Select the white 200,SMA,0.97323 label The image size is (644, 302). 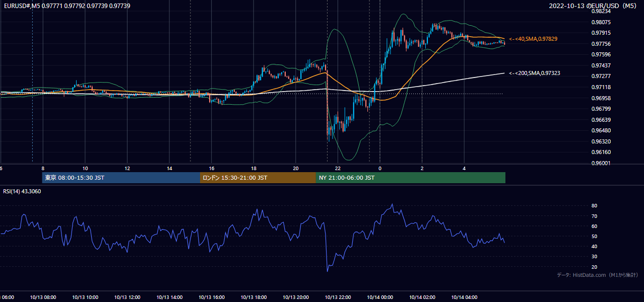pyautogui.click(x=535, y=73)
